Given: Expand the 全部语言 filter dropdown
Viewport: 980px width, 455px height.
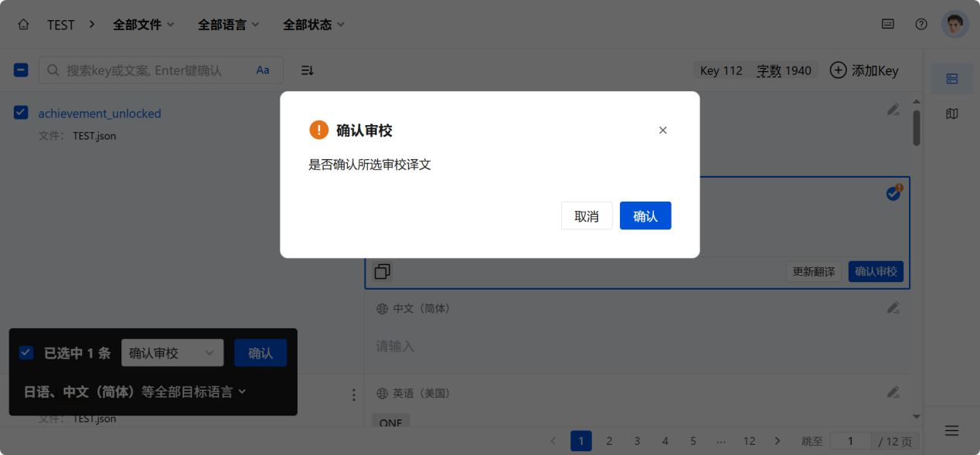Looking at the screenshot, I should [229, 25].
